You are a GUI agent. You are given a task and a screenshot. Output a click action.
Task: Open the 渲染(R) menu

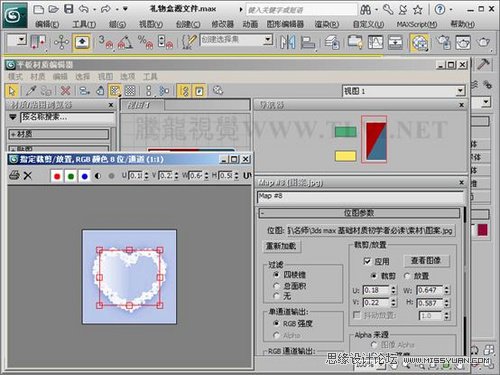[x=327, y=24]
